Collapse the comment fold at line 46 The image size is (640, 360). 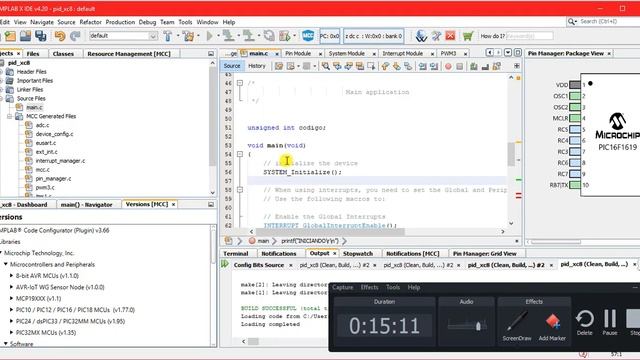[x=240, y=83]
